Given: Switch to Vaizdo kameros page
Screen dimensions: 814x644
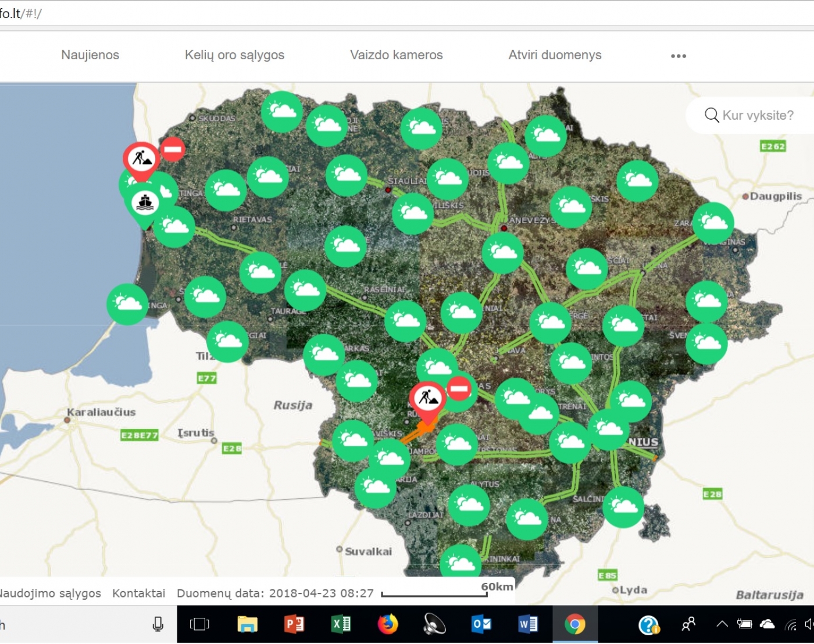Looking at the screenshot, I should click(x=397, y=55).
